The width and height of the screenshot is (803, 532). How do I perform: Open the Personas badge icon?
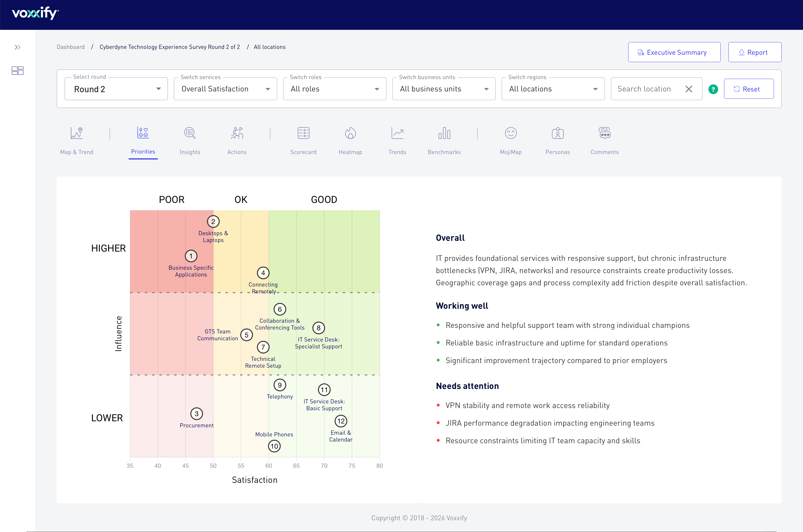tap(557, 133)
